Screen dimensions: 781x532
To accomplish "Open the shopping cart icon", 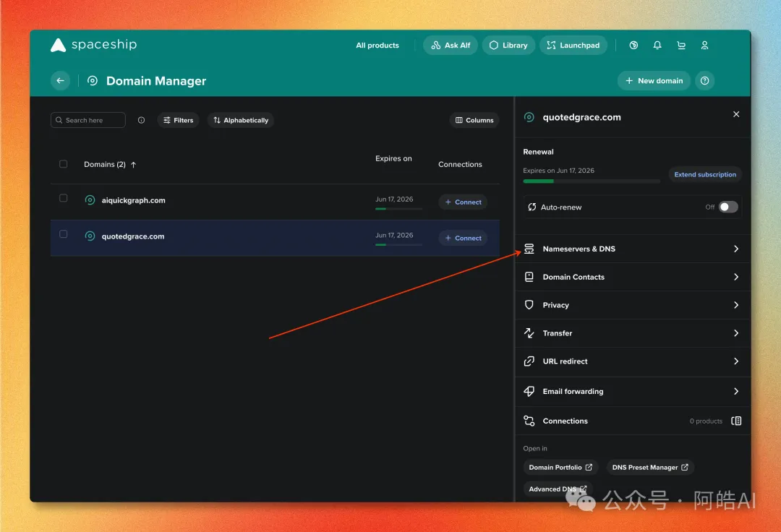I will click(681, 46).
